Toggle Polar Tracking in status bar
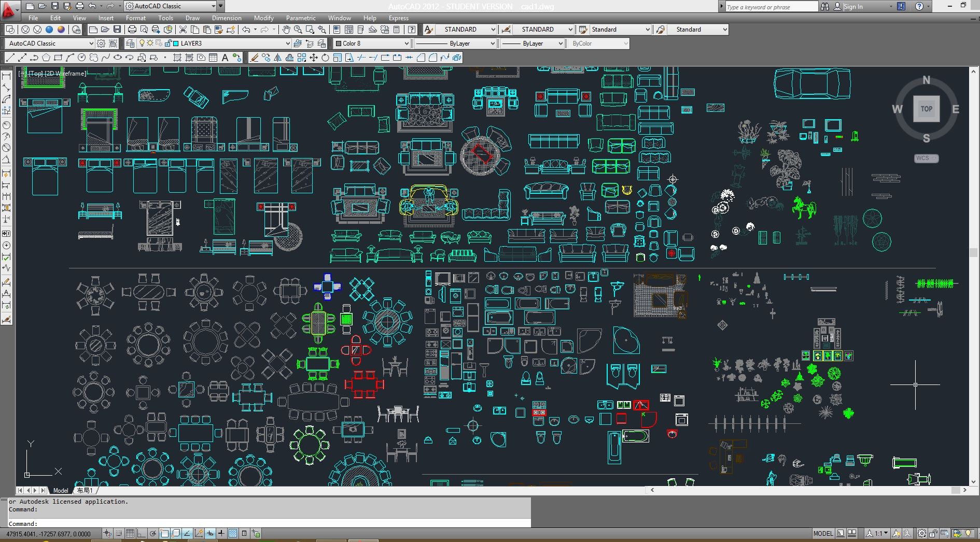The height and width of the screenshot is (542, 980). point(153,533)
